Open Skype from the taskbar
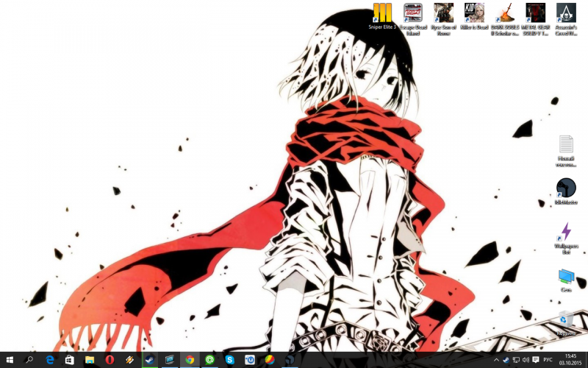The image size is (588, 368). pyautogui.click(x=229, y=360)
